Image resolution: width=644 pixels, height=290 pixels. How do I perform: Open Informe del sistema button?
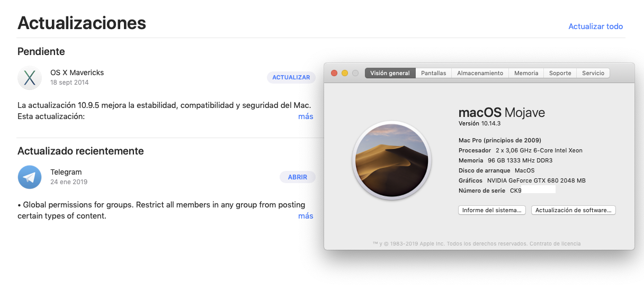[x=492, y=210]
